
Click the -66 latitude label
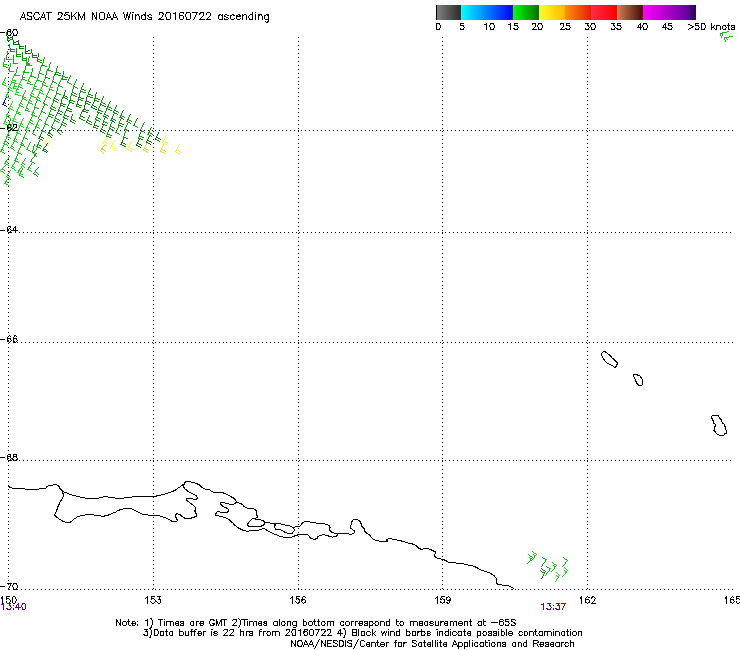pos(9,340)
